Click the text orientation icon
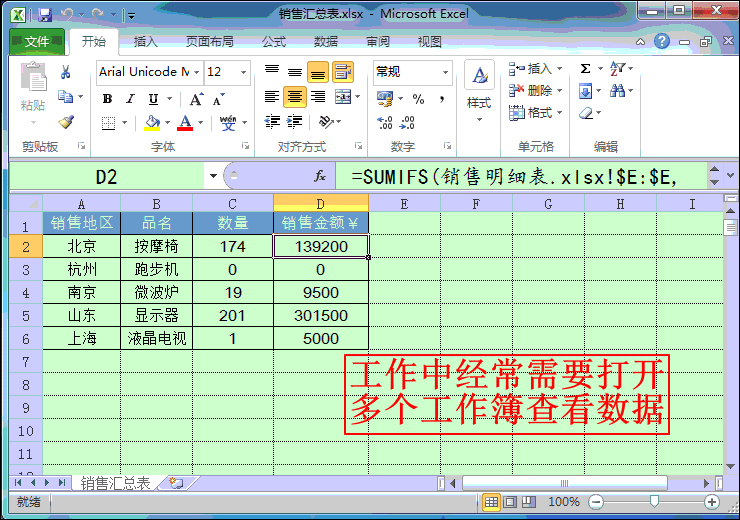 click(326, 122)
